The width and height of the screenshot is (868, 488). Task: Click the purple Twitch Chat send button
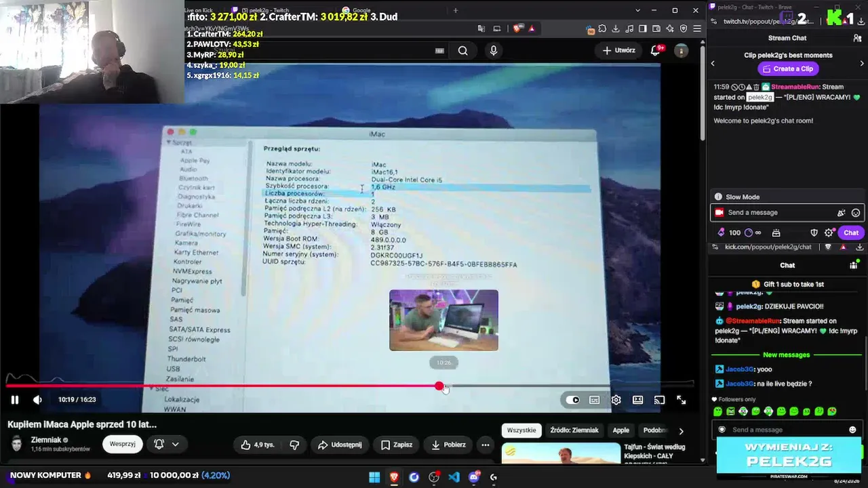pos(851,232)
